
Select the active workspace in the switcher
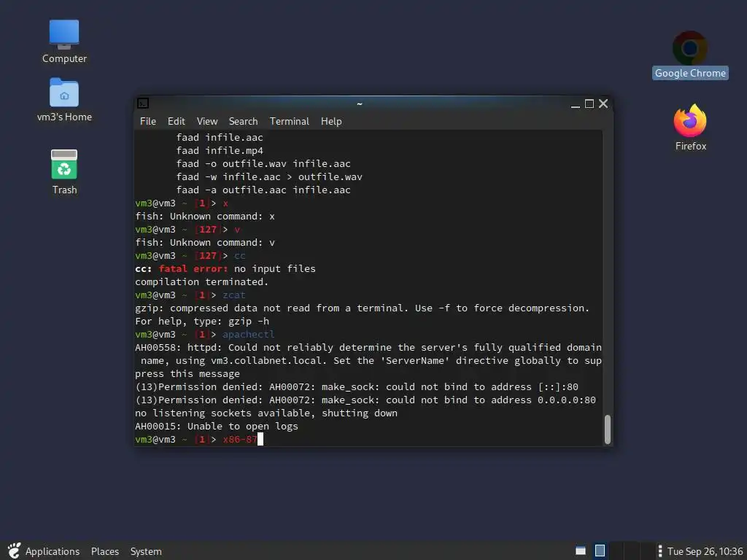coord(600,551)
